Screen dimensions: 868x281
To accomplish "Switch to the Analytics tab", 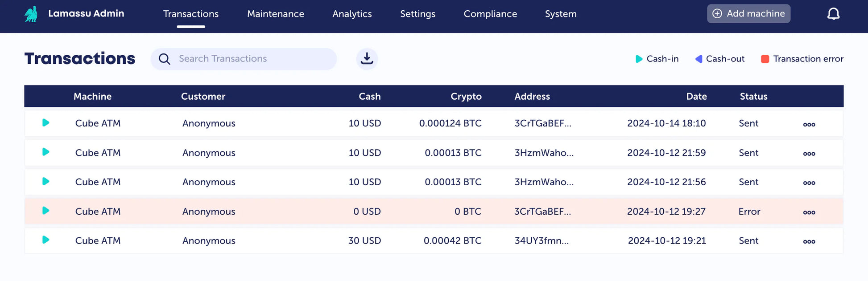I will [352, 14].
